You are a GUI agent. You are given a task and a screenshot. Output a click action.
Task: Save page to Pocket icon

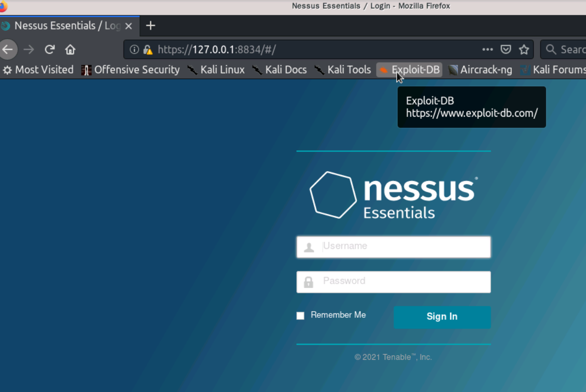click(x=506, y=49)
